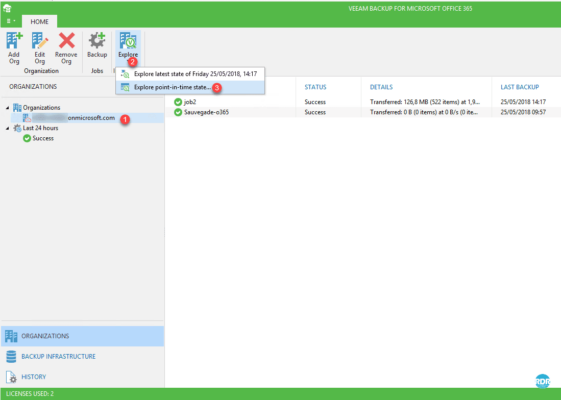
Task: Select the job2 row name
Action: [x=190, y=102]
